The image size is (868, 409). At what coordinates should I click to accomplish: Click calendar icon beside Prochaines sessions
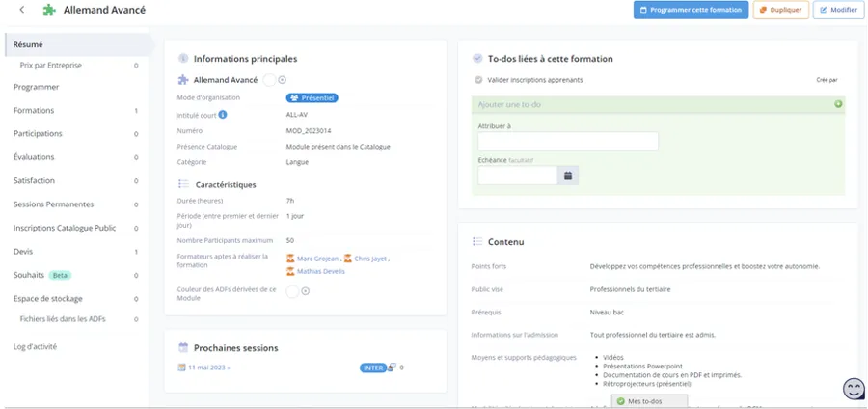pyautogui.click(x=183, y=347)
